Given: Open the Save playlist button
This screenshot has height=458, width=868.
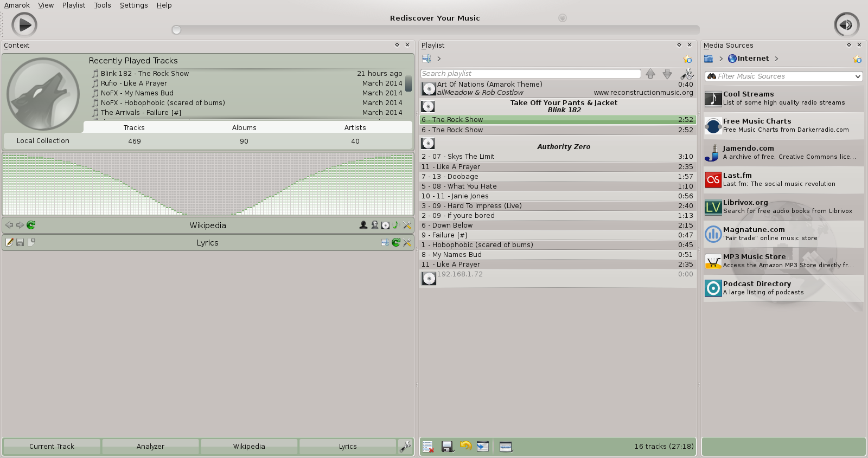Looking at the screenshot, I should pyautogui.click(x=448, y=447).
